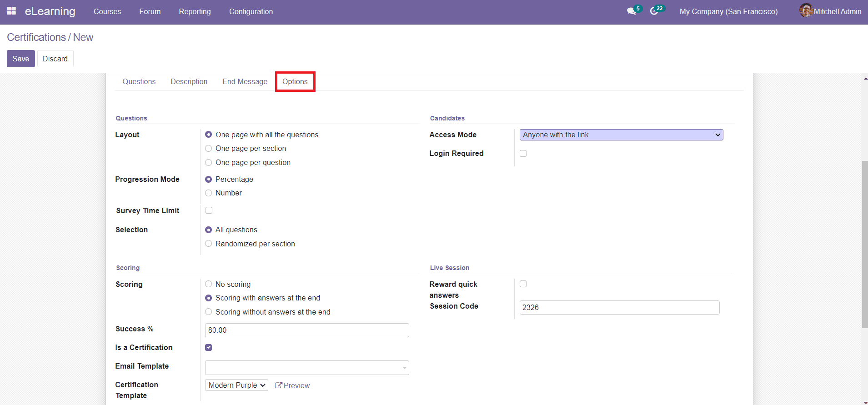The height and width of the screenshot is (405, 868).
Task: Expand the Access Mode dropdown
Action: pos(621,135)
